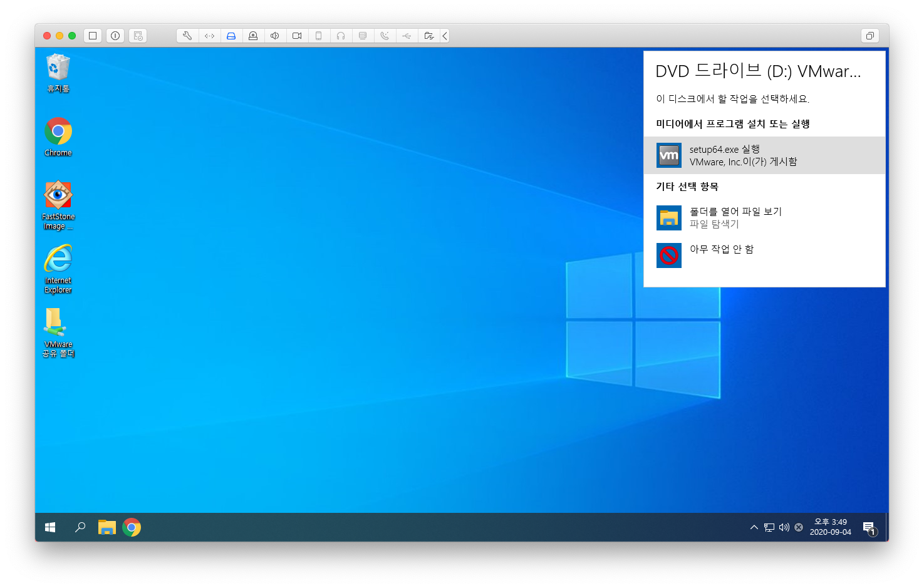Click the taskbar search magnifier icon
This screenshot has height=588, width=924.
coord(80,527)
